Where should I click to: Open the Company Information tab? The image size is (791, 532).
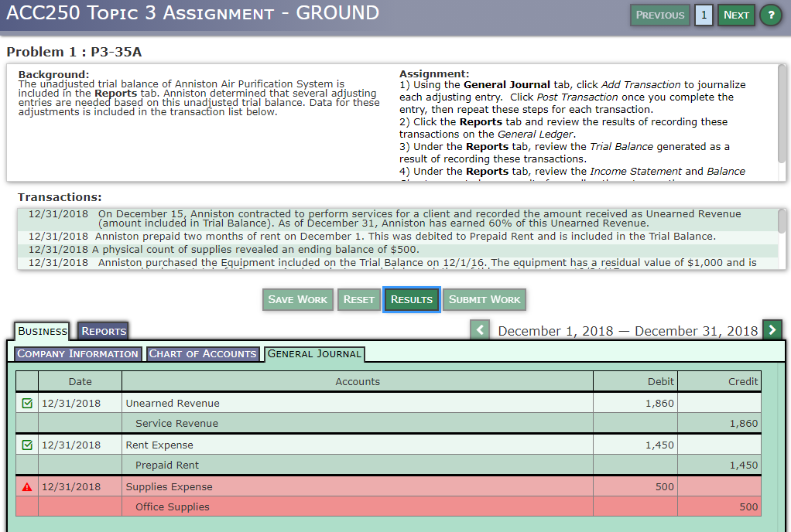click(77, 353)
